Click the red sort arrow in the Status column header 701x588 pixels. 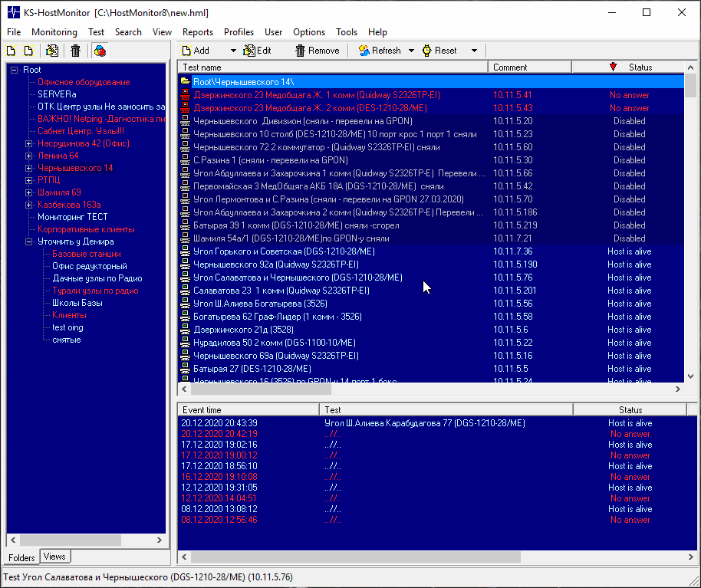click(x=613, y=67)
